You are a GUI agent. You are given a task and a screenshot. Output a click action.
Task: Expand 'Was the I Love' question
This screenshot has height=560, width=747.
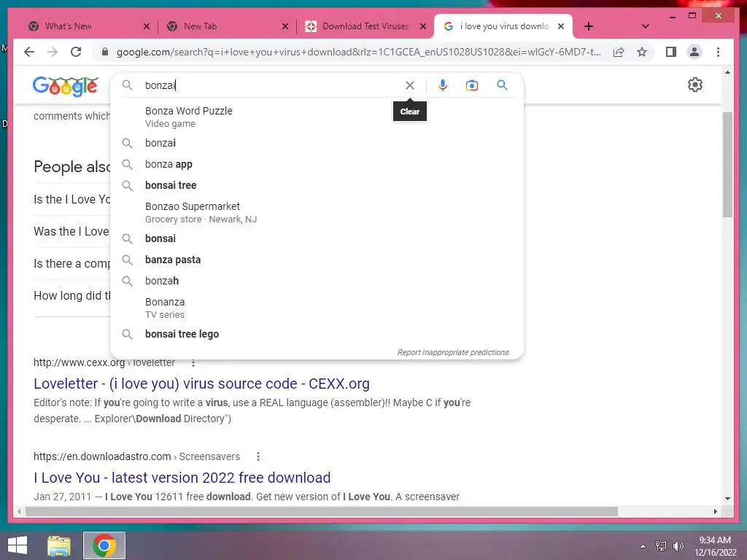[x=72, y=231]
